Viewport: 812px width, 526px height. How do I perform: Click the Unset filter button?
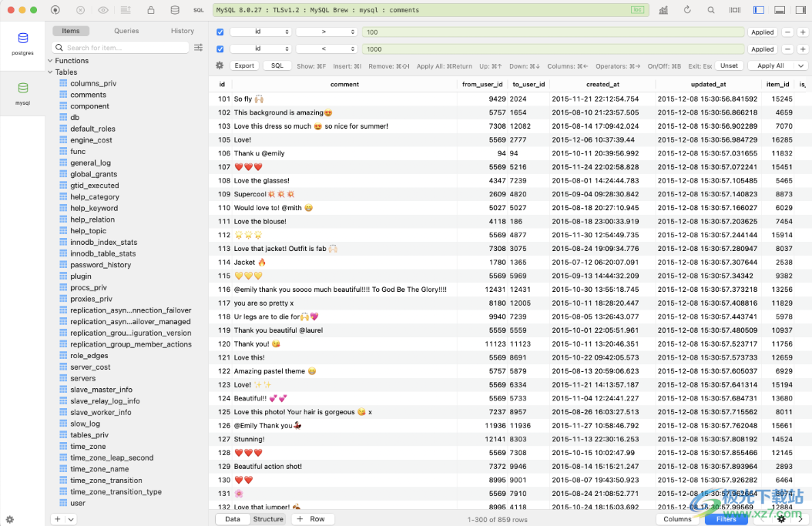(729, 66)
